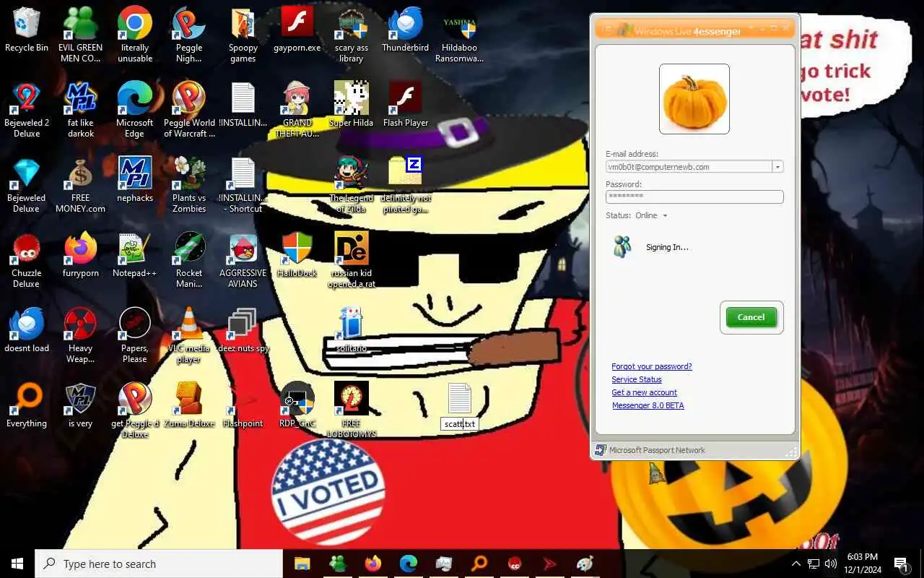Viewport: 924px width, 578px height.
Task: Open the notification center icon
Action: pos(902,564)
